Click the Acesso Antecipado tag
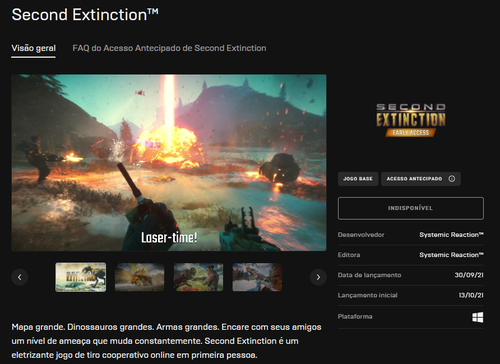The image size is (500, 364). (x=421, y=179)
